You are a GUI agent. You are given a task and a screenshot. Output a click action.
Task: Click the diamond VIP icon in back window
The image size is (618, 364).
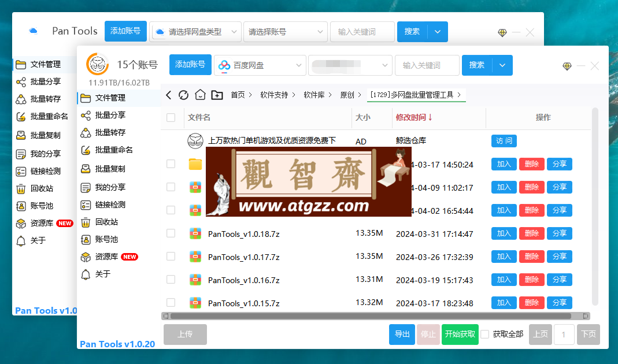coord(502,33)
